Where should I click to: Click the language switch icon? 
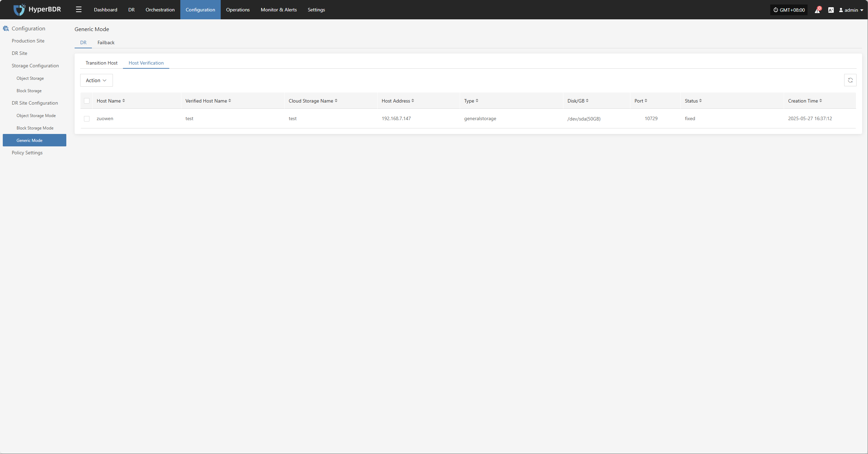(x=831, y=10)
